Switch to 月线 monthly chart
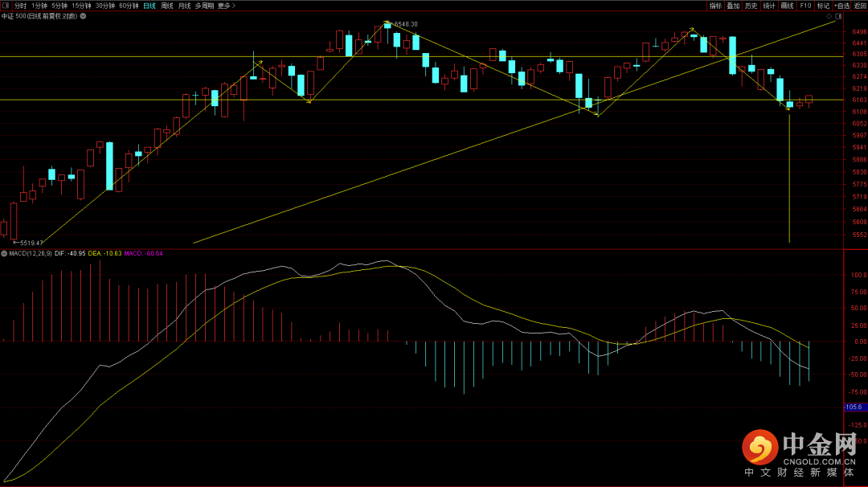The image size is (868, 487). coord(184,6)
